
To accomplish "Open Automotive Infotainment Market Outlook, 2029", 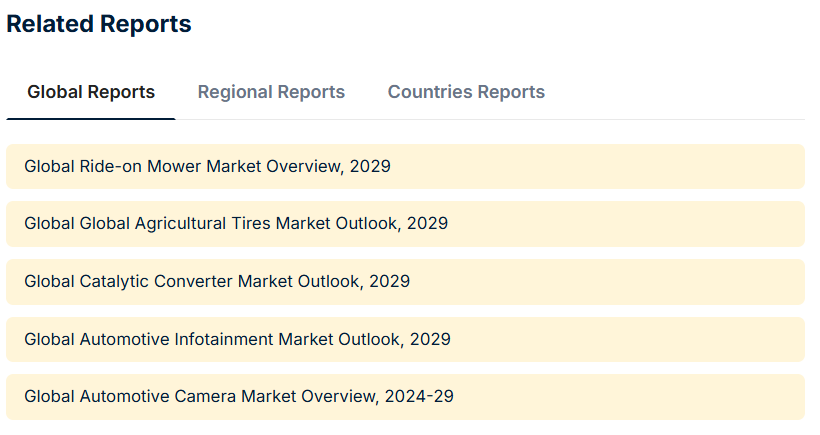I will (237, 339).
